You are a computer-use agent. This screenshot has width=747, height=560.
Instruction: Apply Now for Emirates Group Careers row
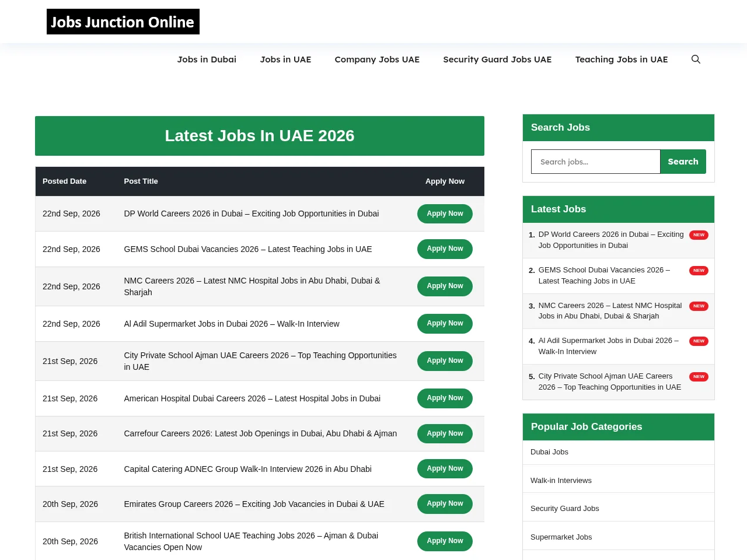pos(445,504)
